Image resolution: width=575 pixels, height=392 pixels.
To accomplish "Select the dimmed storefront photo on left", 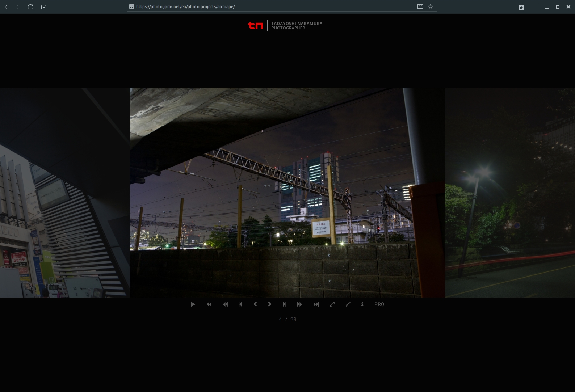I will click(65, 193).
